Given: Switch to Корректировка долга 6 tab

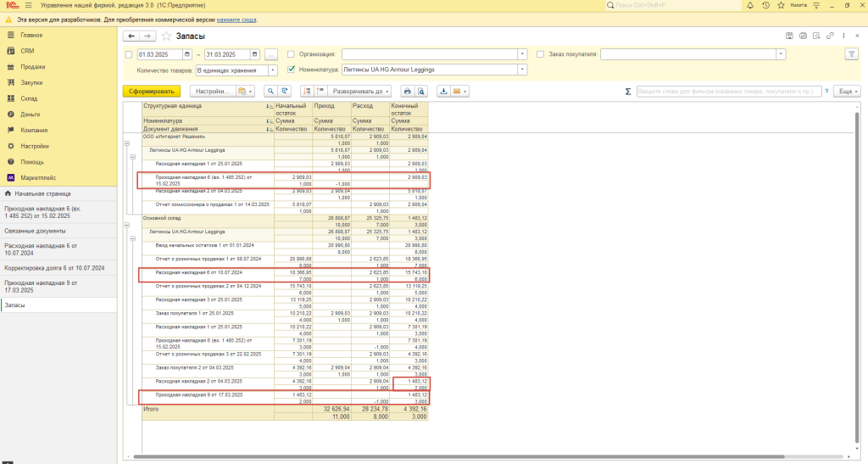Looking at the screenshot, I should [x=58, y=268].
